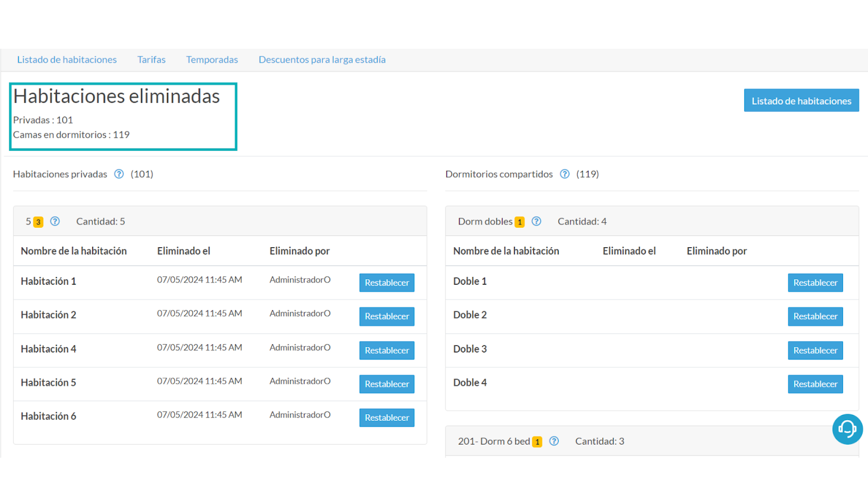Restore Habitación 4 using Restablecer button

pos(387,350)
